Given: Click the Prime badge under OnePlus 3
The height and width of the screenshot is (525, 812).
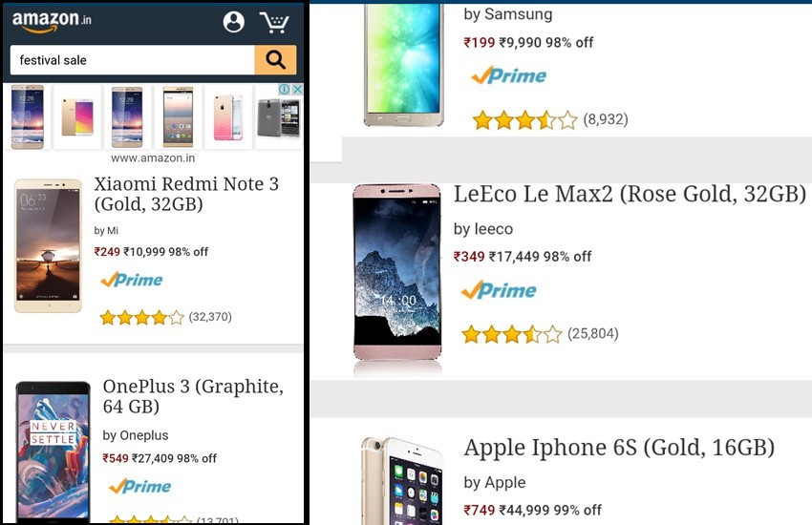Looking at the screenshot, I should 139,486.
